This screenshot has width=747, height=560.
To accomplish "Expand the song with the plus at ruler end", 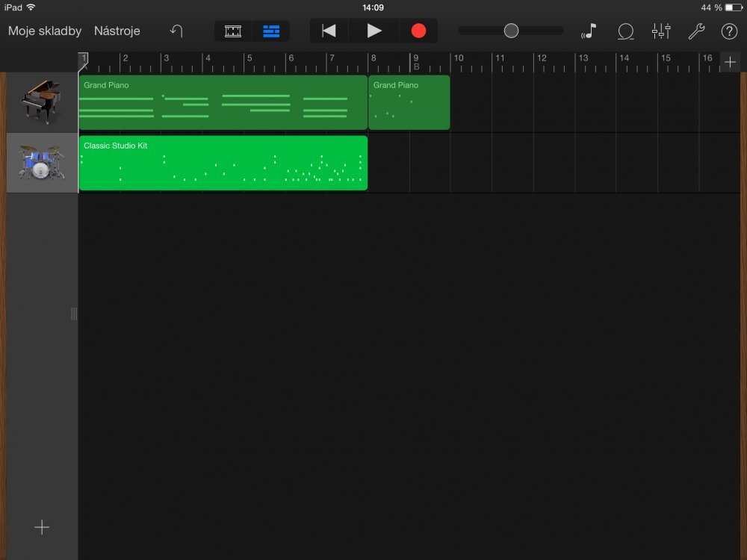I will (x=730, y=62).
